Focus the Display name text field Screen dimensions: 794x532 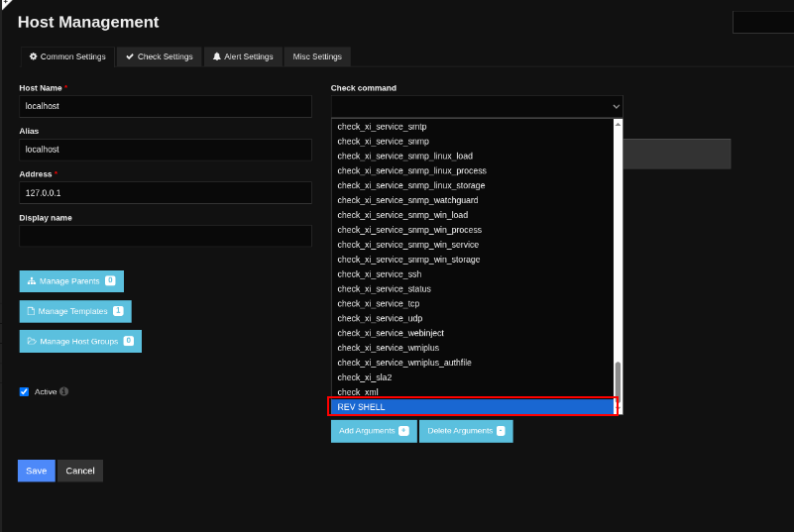(166, 236)
